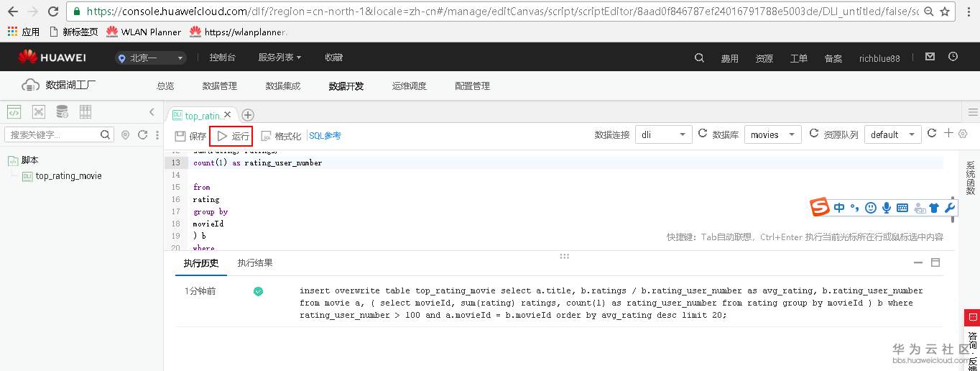This screenshot has height=371, width=980.
Task: Open the 收藏 favorites menu
Action: pos(333,58)
